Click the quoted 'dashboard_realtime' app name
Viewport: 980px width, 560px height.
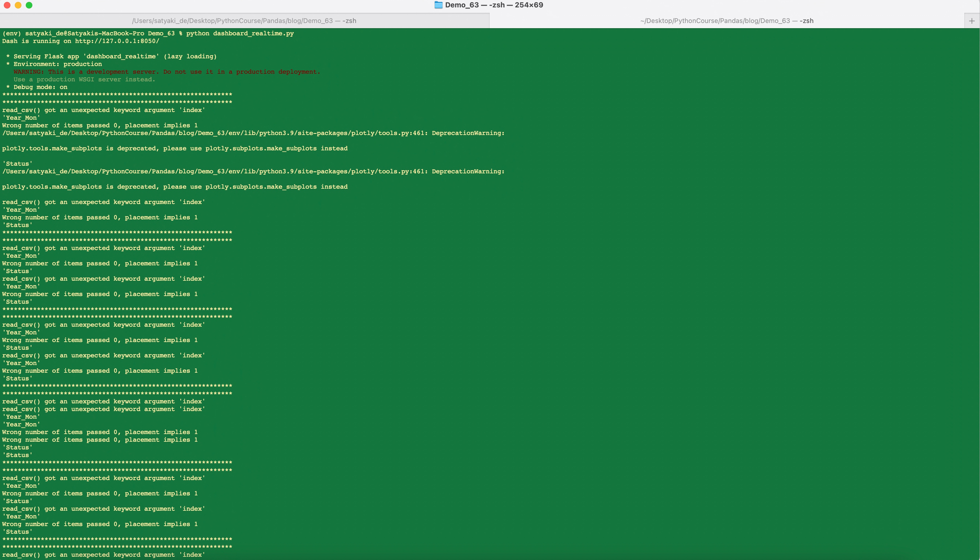(x=121, y=56)
